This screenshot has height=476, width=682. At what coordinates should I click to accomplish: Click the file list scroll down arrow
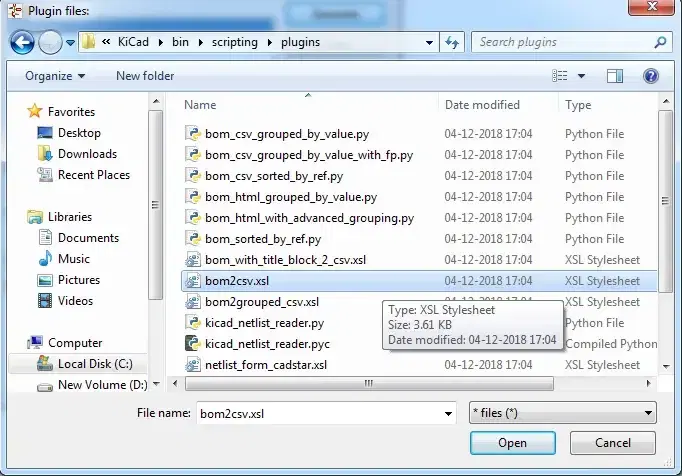point(666,366)
